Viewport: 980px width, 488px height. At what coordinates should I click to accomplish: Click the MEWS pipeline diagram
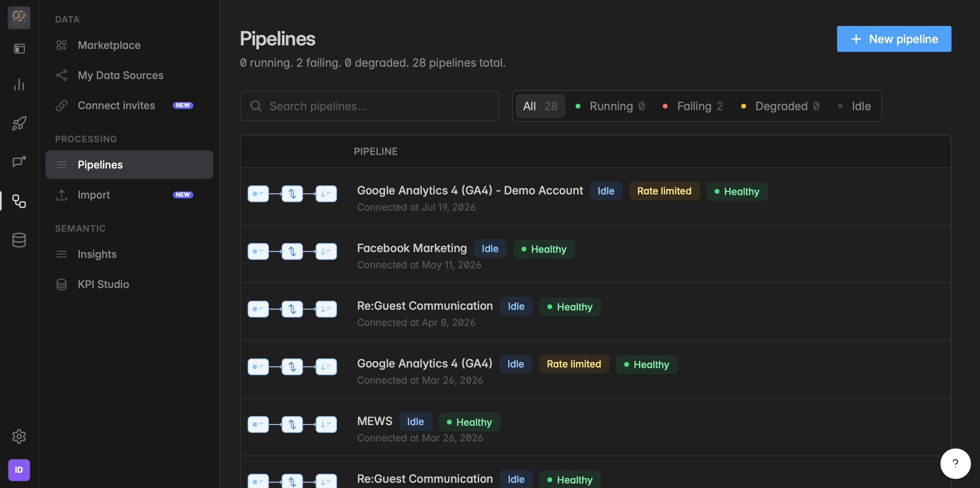tap(292, 424)
